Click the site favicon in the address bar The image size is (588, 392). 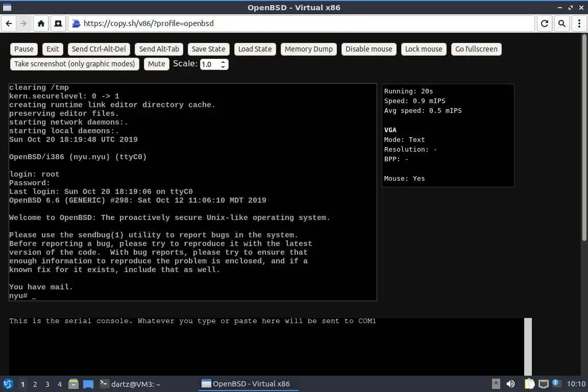[x=76, y=23]
